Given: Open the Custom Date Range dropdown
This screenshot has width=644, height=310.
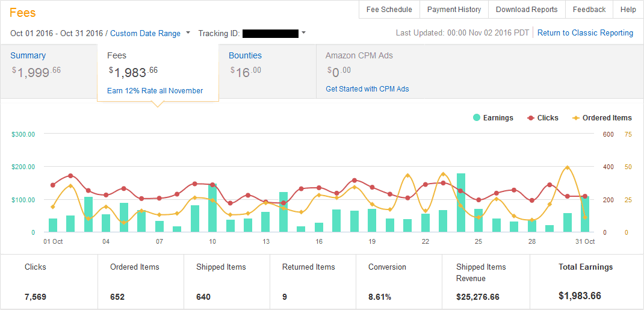Looking at the screenshot, I should pyautogui.click(x=150, y=34).
